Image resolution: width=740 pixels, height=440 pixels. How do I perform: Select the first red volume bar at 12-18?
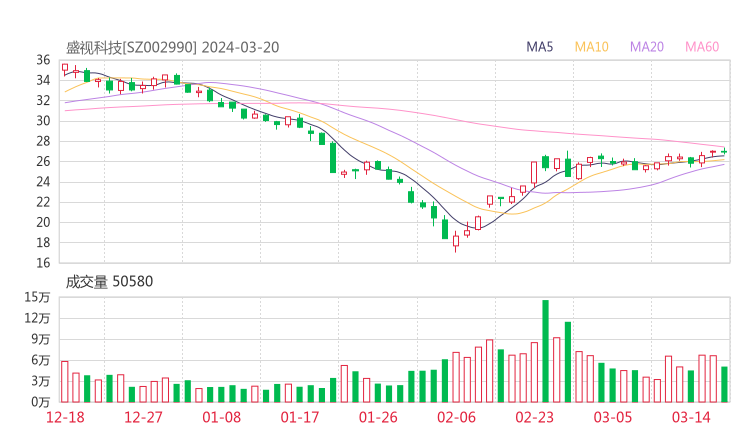(65, 381)
